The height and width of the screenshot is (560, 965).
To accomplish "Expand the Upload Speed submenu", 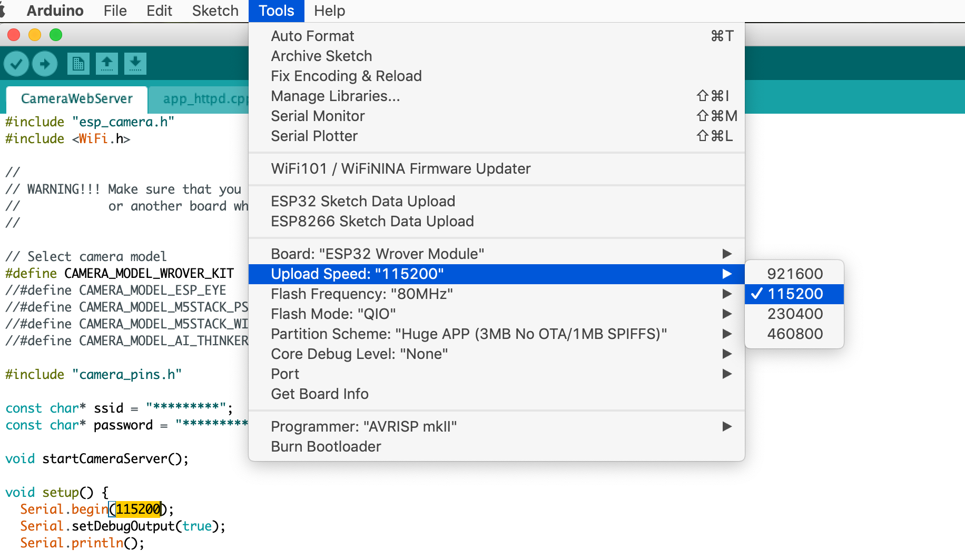I will 496,274.
